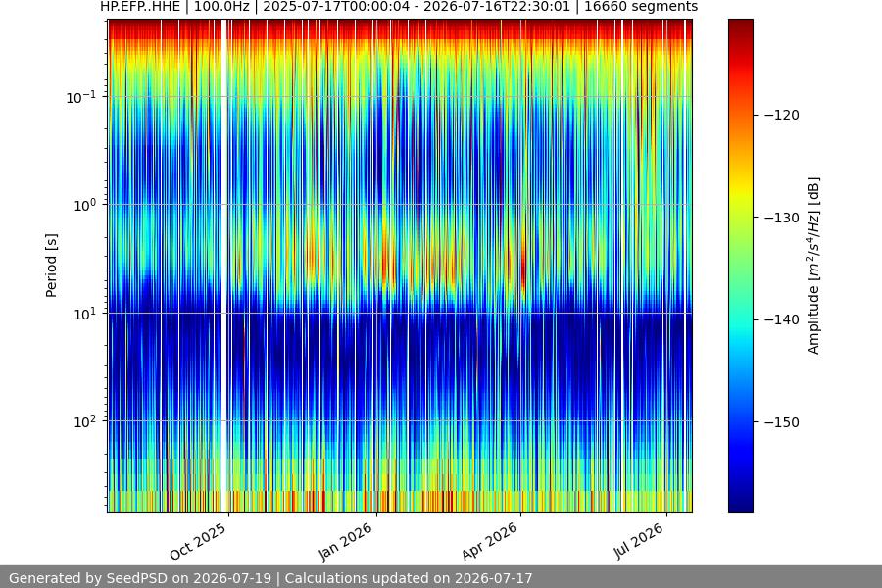Click the 10¹ period tick label
The height and width of the screenshot is (588, 882).
tap(85, 314)
